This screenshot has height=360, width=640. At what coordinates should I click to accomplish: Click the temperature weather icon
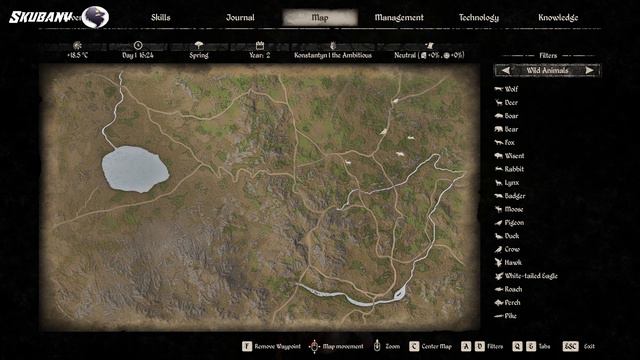(77, 45)
